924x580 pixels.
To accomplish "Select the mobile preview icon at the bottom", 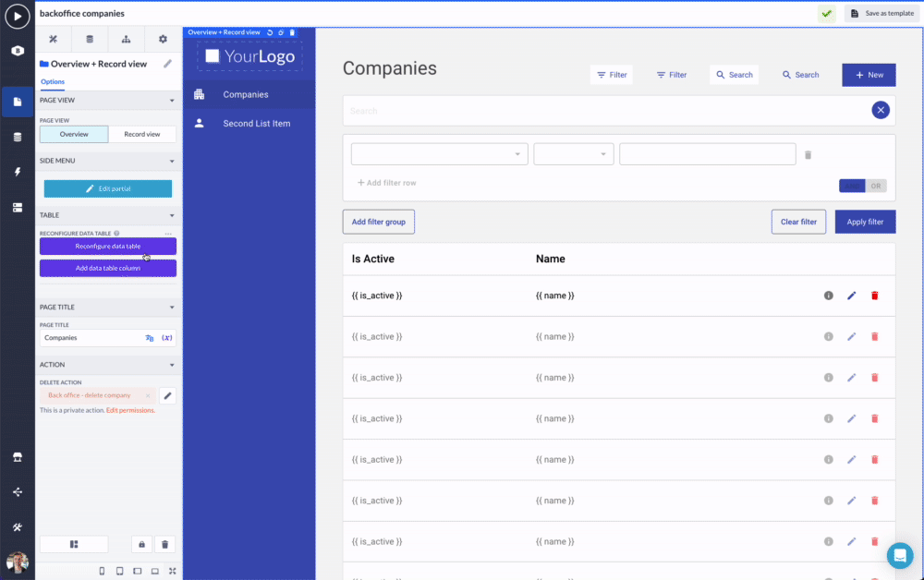I will tap(102, 571).
